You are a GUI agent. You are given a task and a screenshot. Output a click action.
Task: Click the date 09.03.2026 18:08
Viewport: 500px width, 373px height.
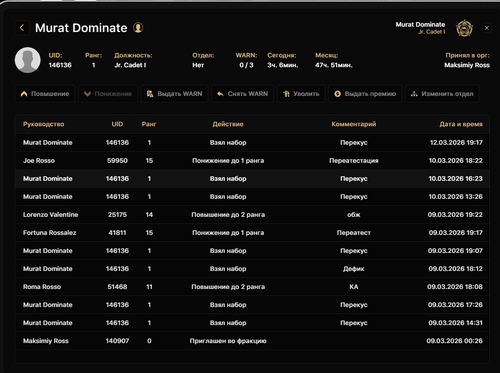455,287
